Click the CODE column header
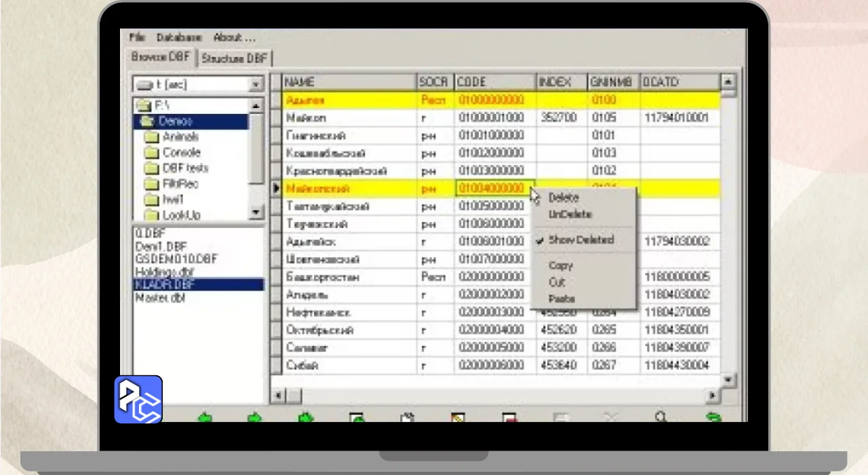The height and width of the screenshot is (475, 868). coord(495,82)
